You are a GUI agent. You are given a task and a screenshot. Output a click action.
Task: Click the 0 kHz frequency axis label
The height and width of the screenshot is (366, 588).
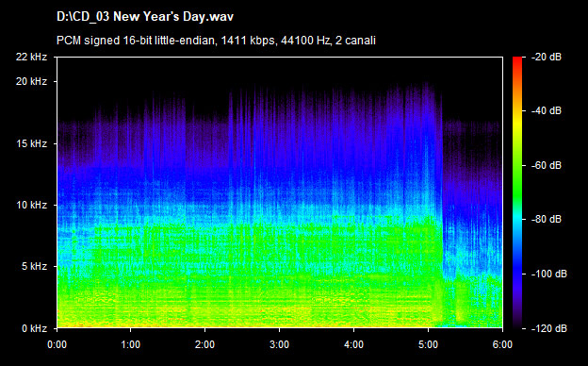[34, 328]
